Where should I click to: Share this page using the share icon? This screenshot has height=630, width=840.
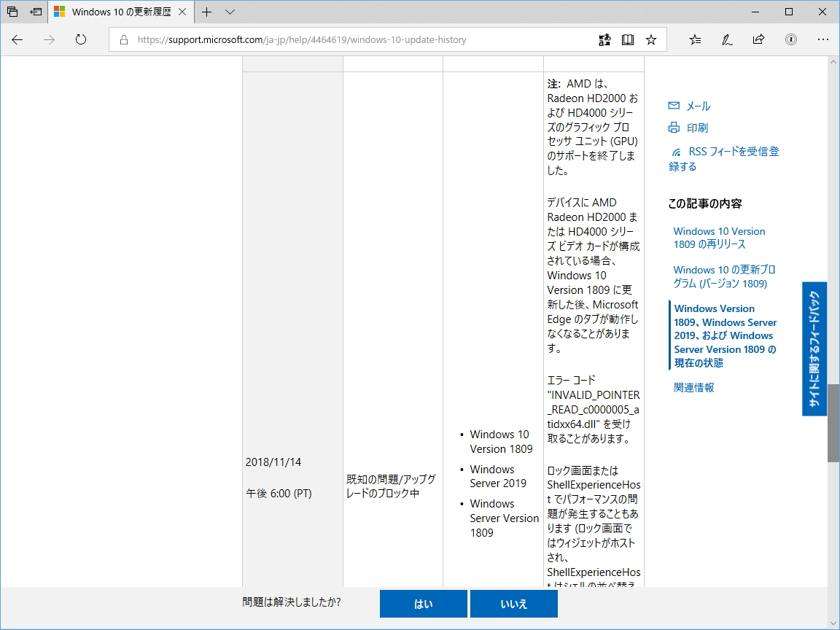point(759,39)
